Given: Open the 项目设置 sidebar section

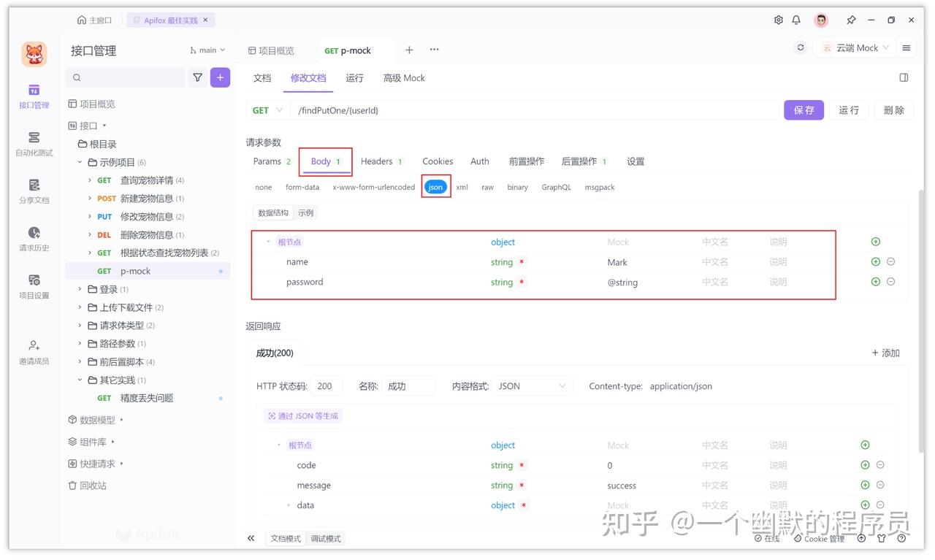Looking at the screenshot, I should click(34, 286).
